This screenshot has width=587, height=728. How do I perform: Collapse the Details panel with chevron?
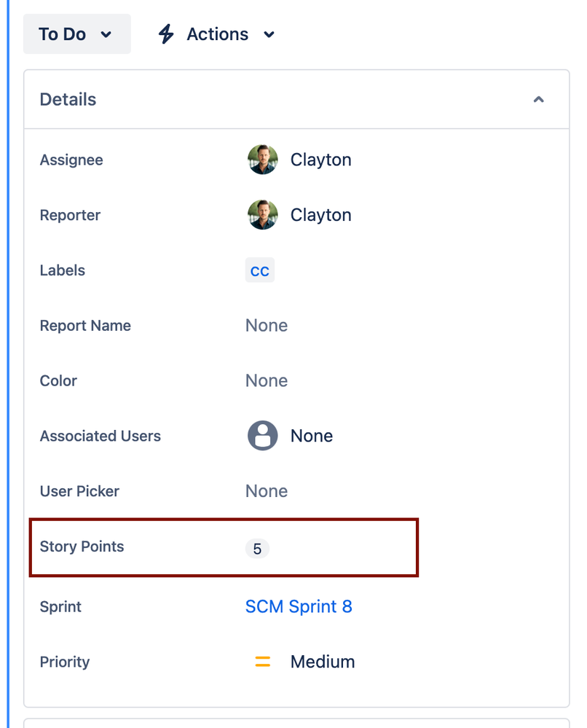pos(538,99)
